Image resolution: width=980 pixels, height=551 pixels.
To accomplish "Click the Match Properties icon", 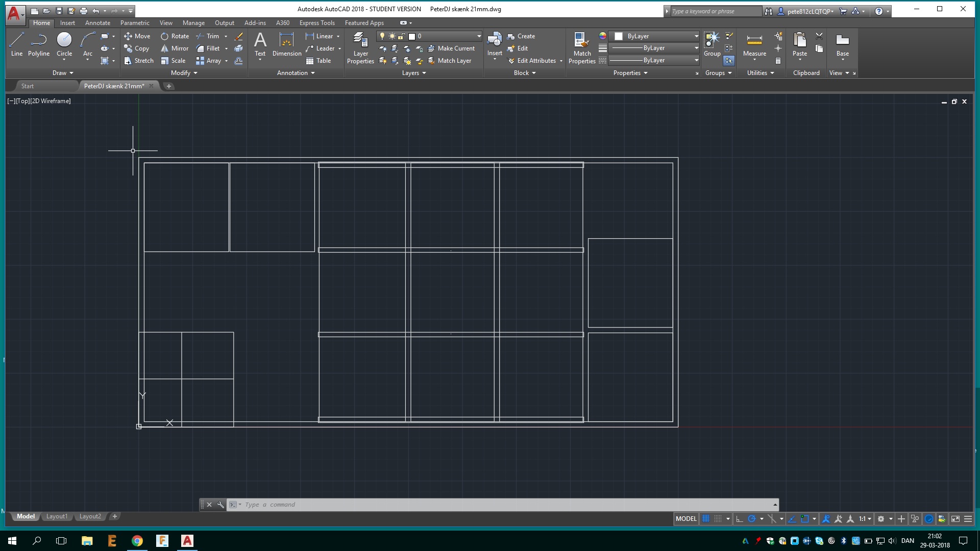I will (582, 47).
